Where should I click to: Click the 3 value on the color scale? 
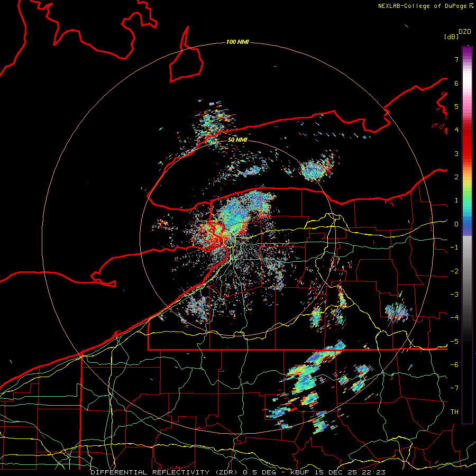(x=456, y=153)
